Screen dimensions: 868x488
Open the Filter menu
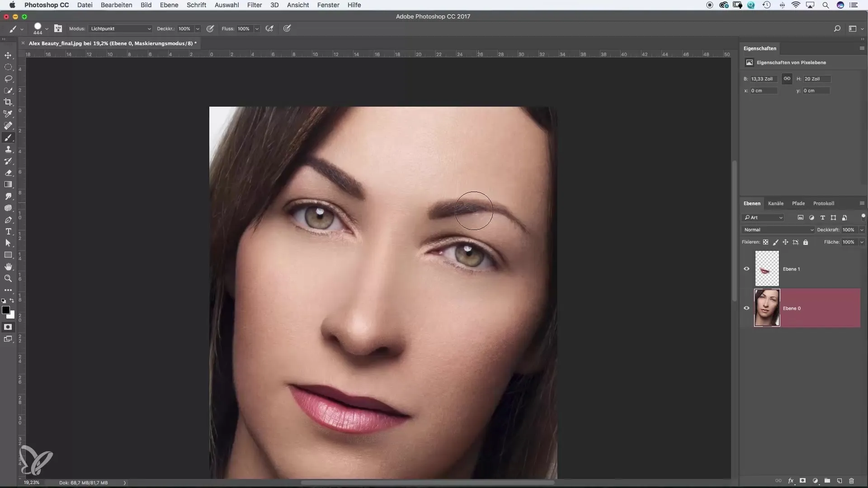coord(255,5)
